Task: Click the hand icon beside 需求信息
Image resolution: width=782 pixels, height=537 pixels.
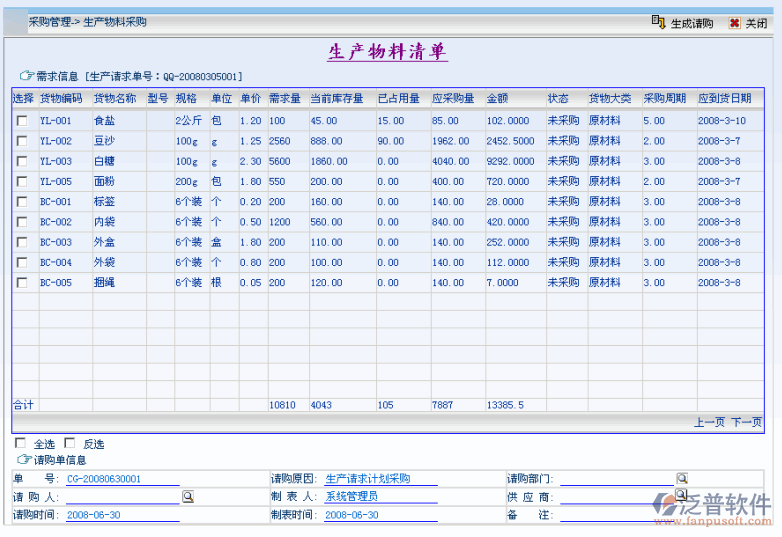Action: [26, 75]
